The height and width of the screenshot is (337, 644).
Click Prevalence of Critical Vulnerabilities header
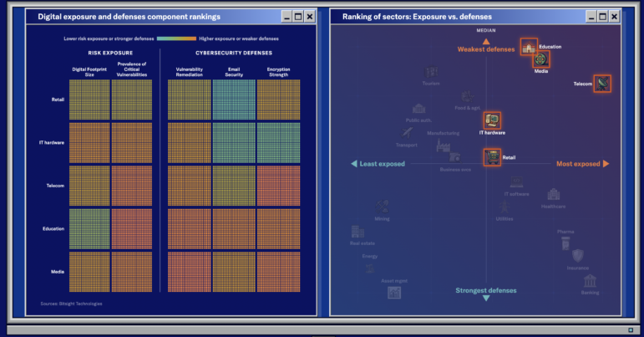[132, 69]
